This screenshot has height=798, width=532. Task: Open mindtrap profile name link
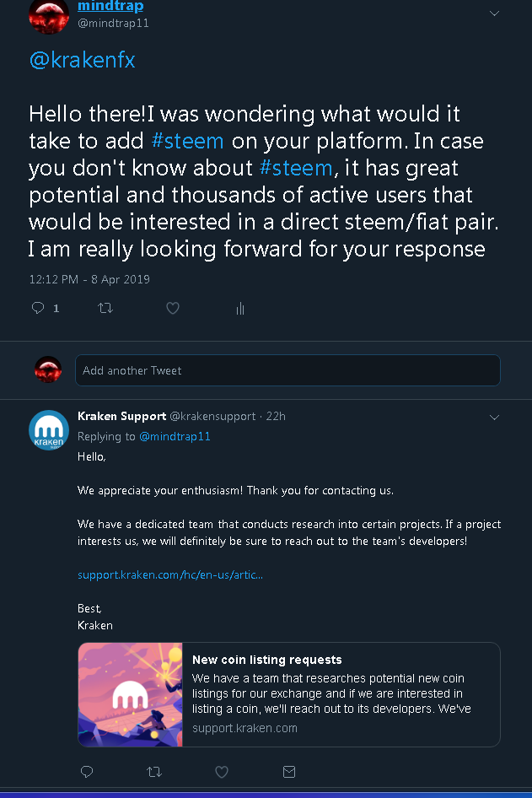point(110,6)
